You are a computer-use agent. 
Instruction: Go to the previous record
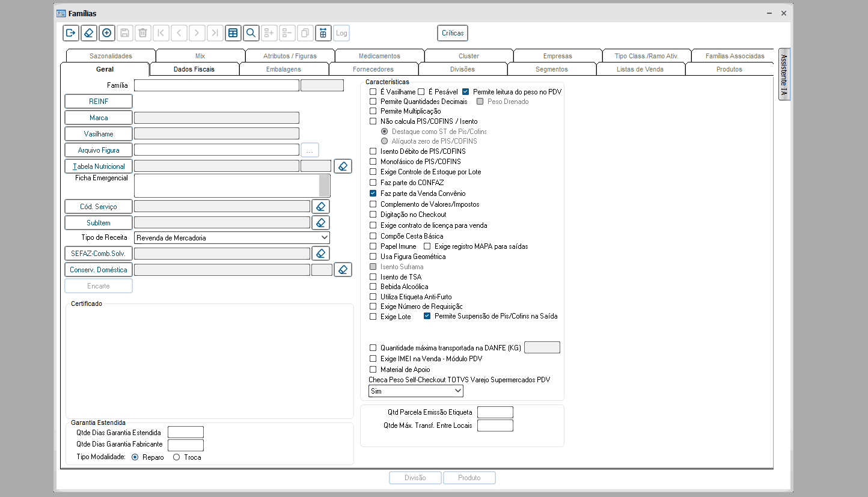point(179,33)
